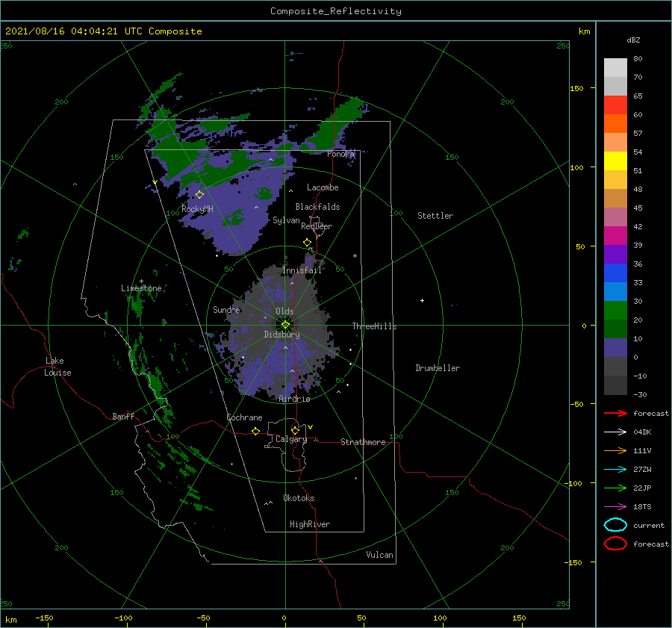This screenshot has width=672, height=628.
Task: Click the 2021/08/16 04:04:21 UTC timestamp
Action: coord(72,31)
